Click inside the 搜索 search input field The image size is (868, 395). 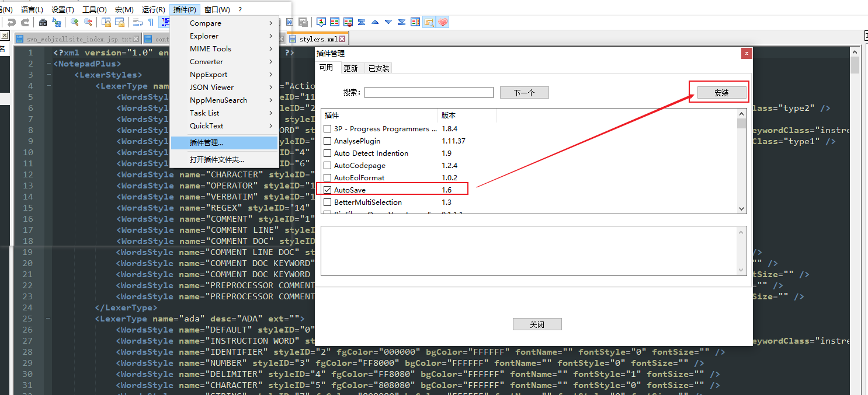tap(429, 92)
